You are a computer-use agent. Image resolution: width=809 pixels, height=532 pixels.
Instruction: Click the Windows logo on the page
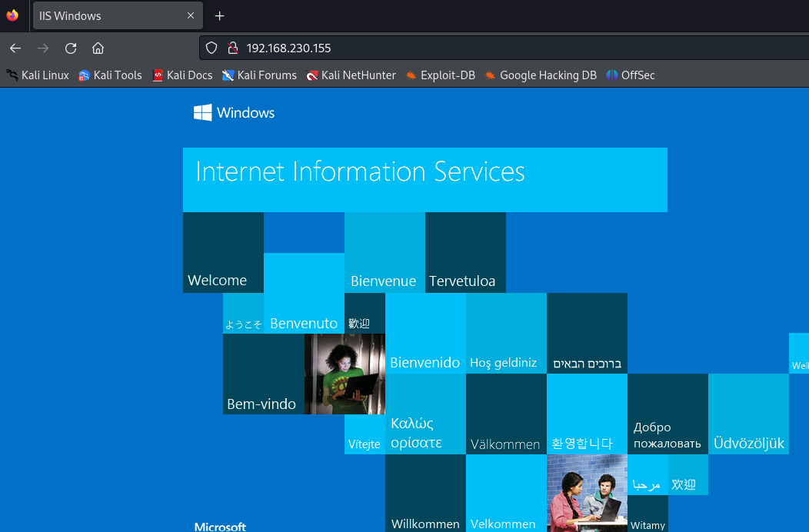point(234,112)
